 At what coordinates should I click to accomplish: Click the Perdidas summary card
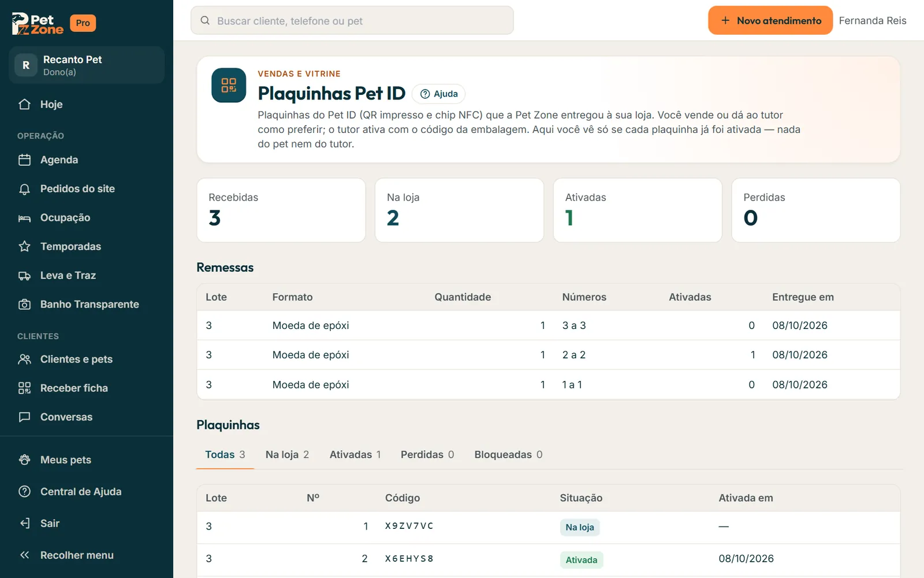point(816,210)
